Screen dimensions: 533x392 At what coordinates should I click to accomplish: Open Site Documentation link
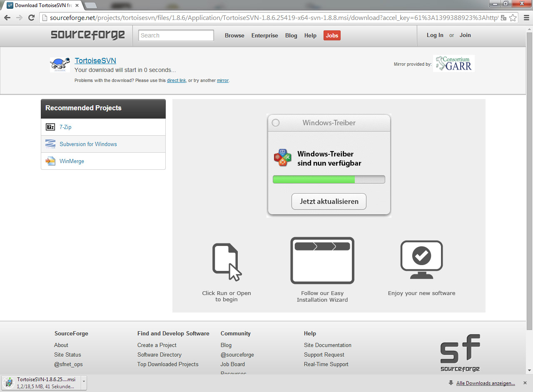click(x=328, y=345)
